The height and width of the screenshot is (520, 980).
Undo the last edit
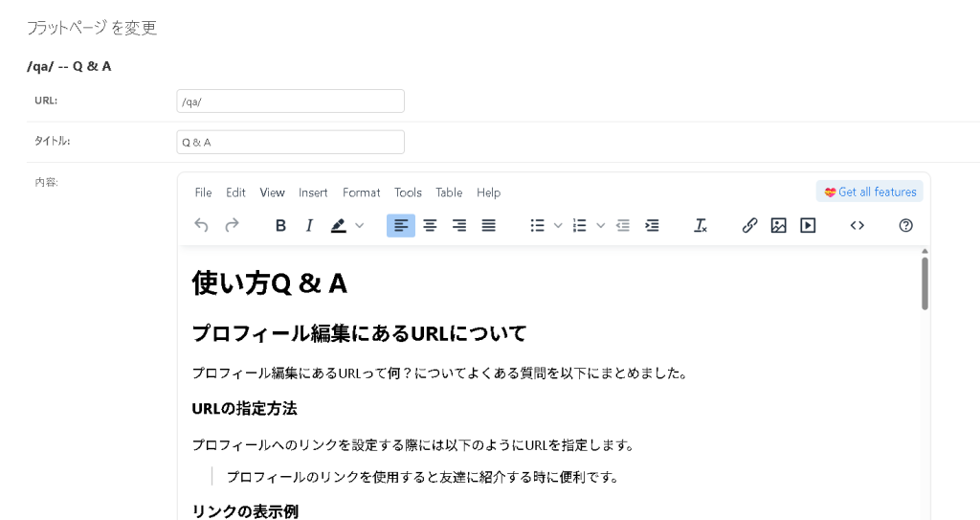[201, 225]
